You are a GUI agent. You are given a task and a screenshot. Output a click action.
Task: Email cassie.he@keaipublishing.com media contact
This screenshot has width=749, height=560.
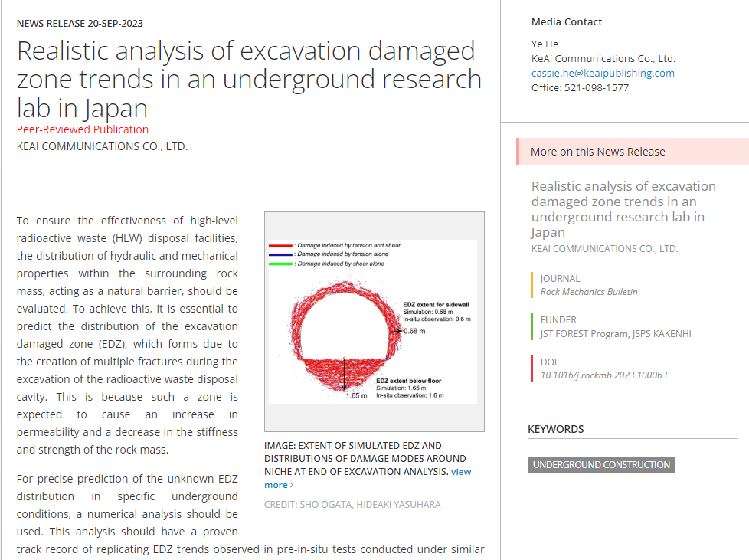click(603, 74)
